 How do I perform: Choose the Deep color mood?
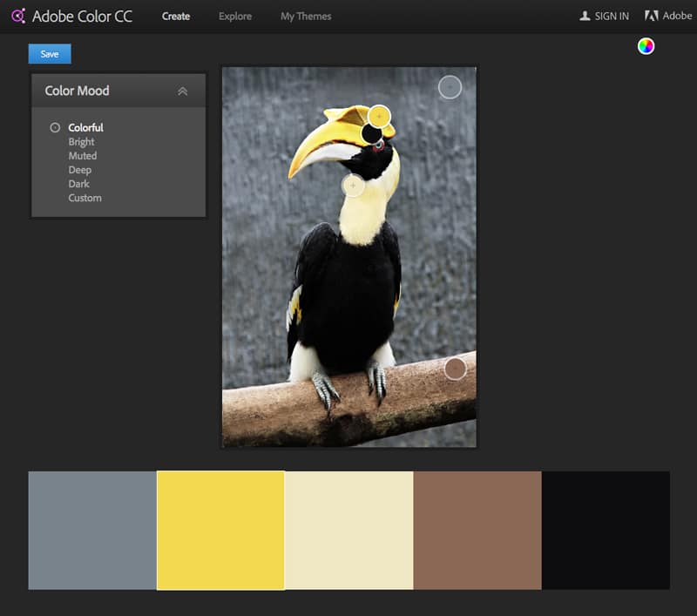79,170
